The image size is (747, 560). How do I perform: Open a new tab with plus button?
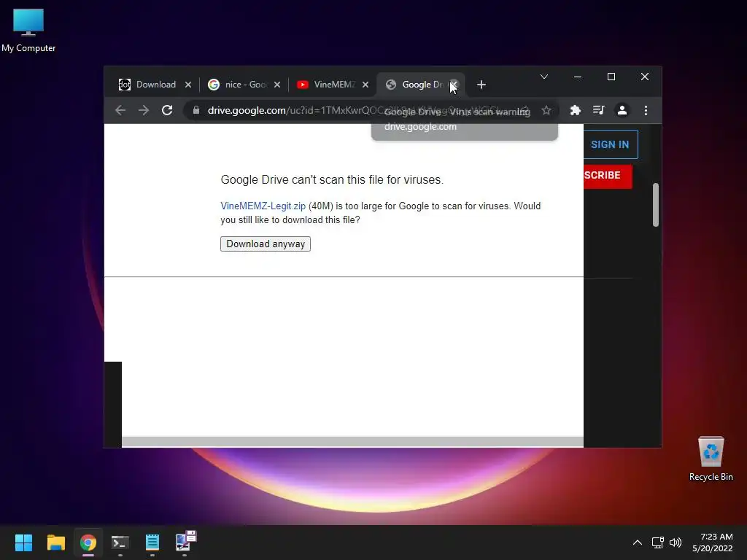pos(481,85)
